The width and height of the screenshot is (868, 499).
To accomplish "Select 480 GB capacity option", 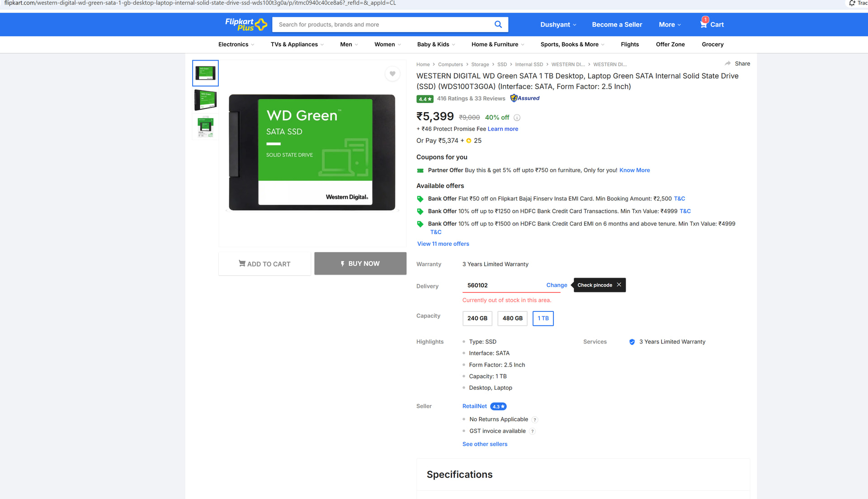I will [x=512, y=318].
